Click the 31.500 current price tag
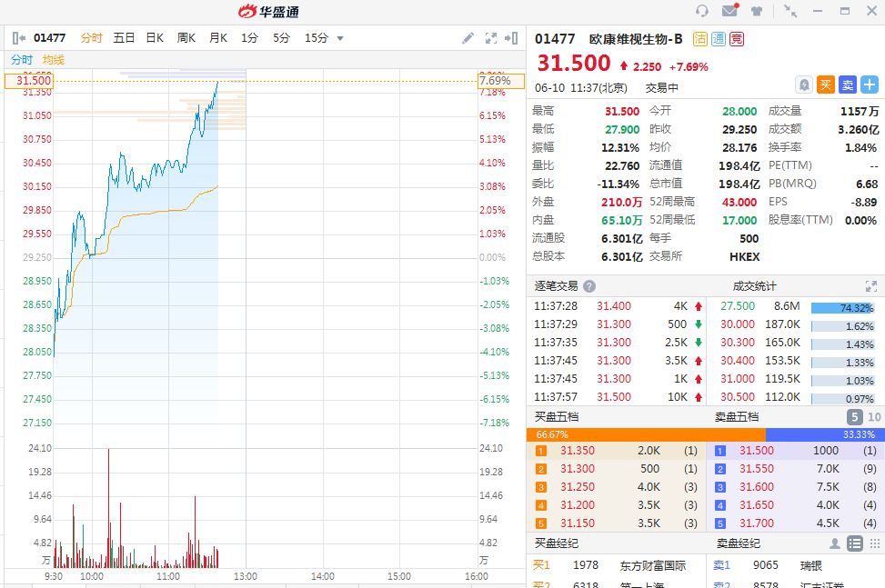This screenshot has width=885, height=588. point(29,81)
